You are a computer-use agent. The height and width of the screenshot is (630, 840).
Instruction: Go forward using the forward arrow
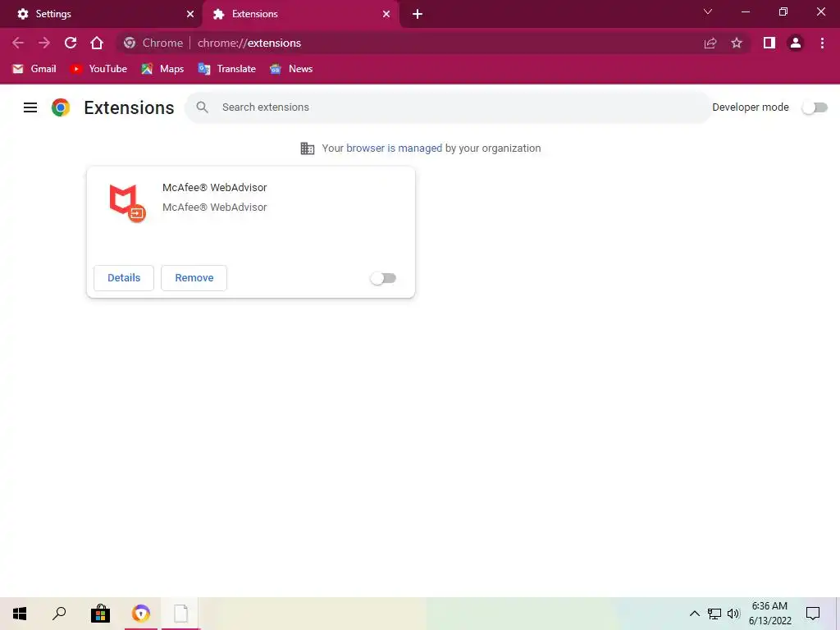(x=44, y=43)
